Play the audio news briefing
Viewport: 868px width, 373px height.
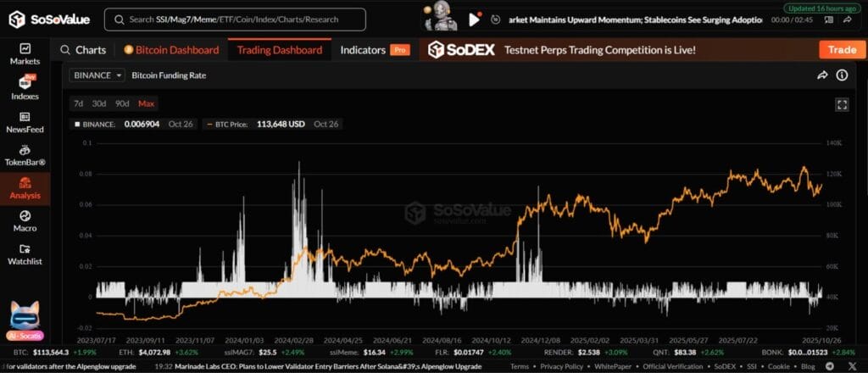pyautogui.click(x=474, y=19)
